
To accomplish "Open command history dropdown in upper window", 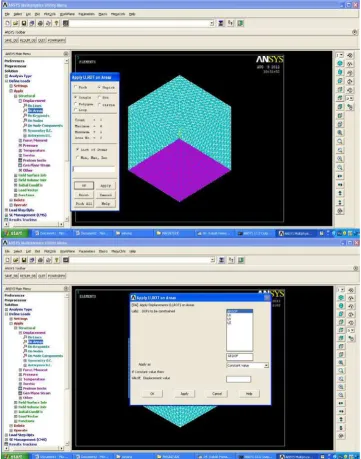I will (212, 23).
